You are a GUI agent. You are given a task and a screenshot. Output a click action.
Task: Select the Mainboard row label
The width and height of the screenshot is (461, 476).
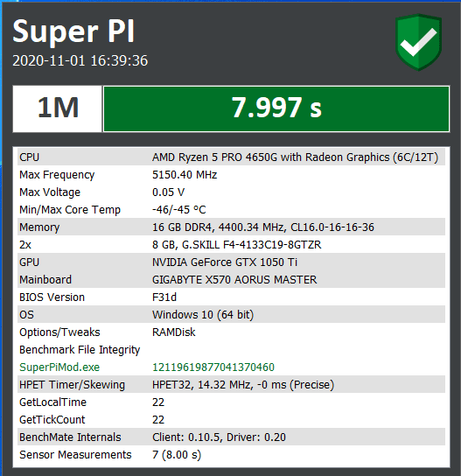click(x=45, y=280)
